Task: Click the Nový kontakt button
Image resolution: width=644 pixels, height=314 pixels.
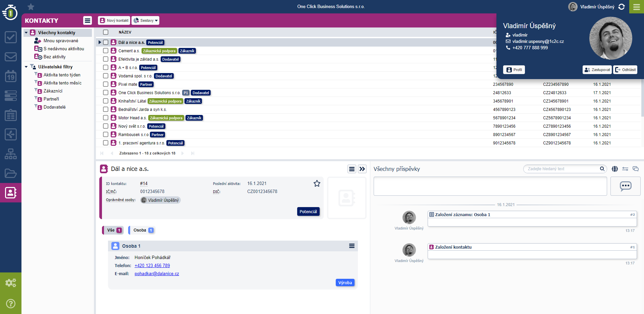Action: [x=114, y=20]
